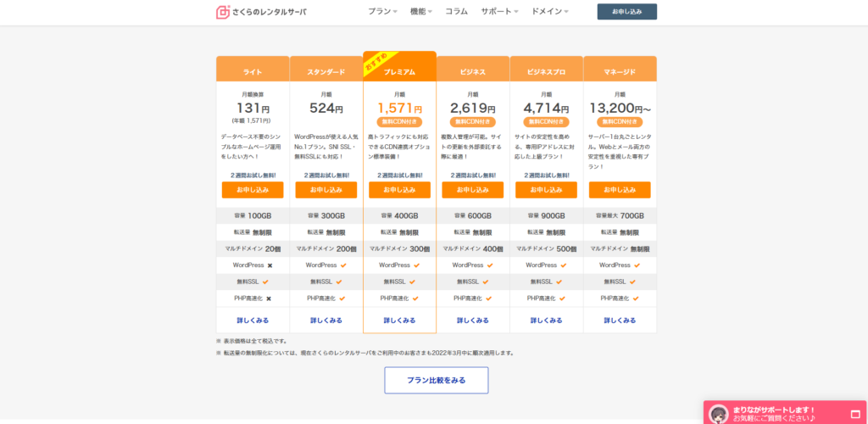Click the PHP高速化 check mark in スタンダード
The height and width of the screenshot is (424, 868).
pos(342,298)
